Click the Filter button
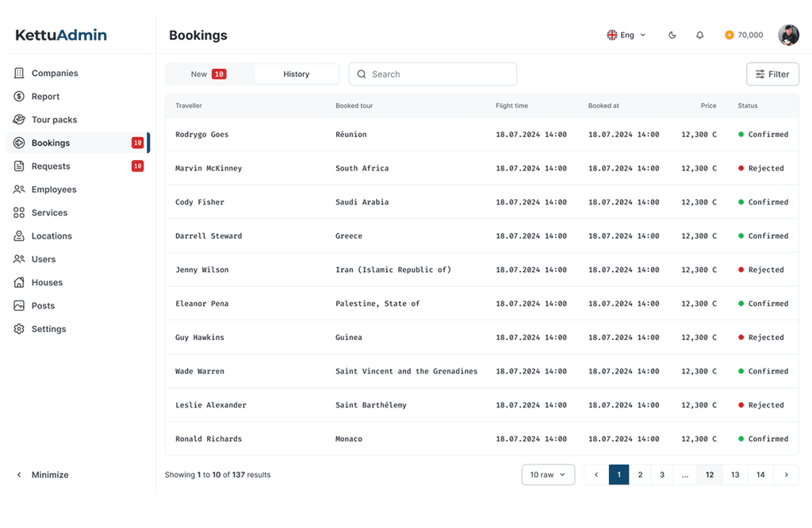The width and height of the screenshot is (812, 528). 772,74
